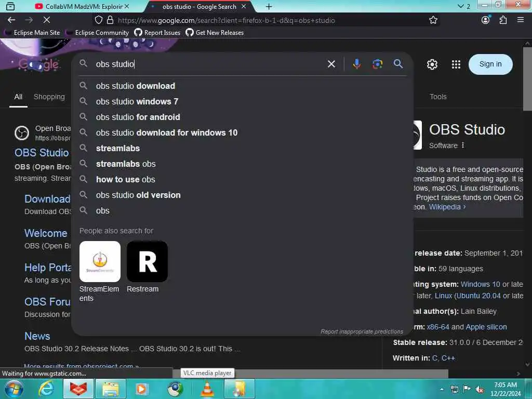This screenshot has width=532, height=399.
Task: Open the Google apps grid
Action: click(x=456, y=64)
